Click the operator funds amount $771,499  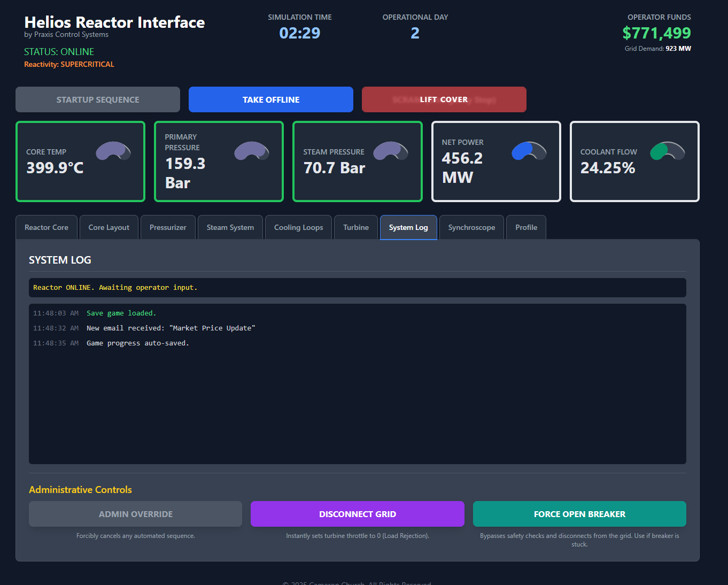656,33
